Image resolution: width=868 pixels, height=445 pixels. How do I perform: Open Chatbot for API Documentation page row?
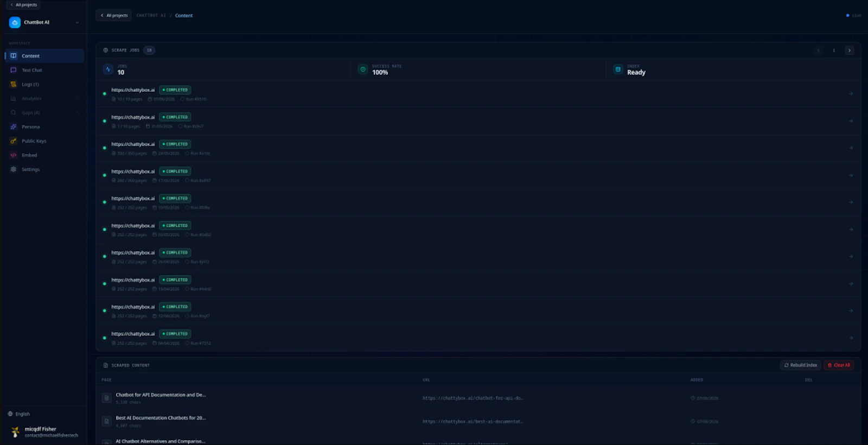coord(478,398)
